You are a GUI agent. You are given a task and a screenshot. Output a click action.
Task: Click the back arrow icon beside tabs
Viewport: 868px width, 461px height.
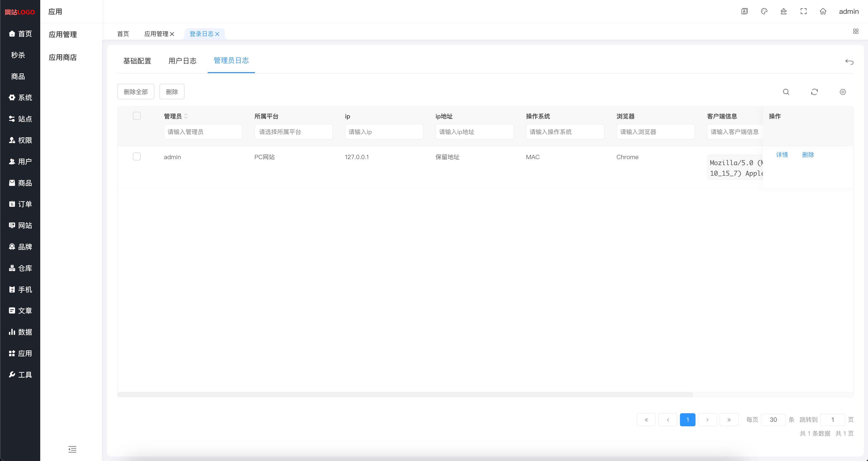coord(849,62)
